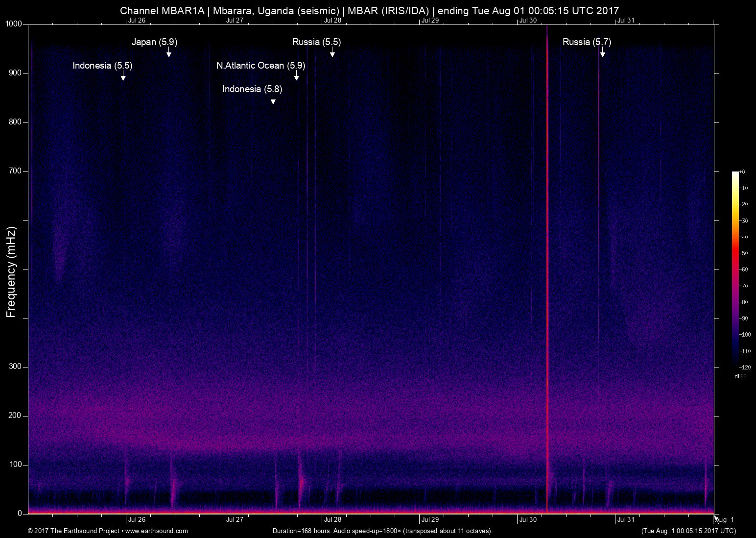Image resolution: width=756 pixels, height=538 pixels.
Task: Select the 300 frequency tick label
Action: 16,366
